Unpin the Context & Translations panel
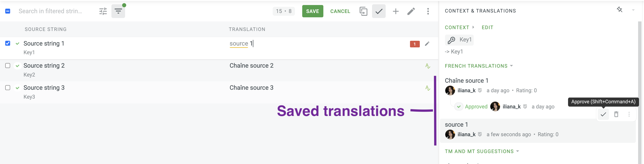 619,10
